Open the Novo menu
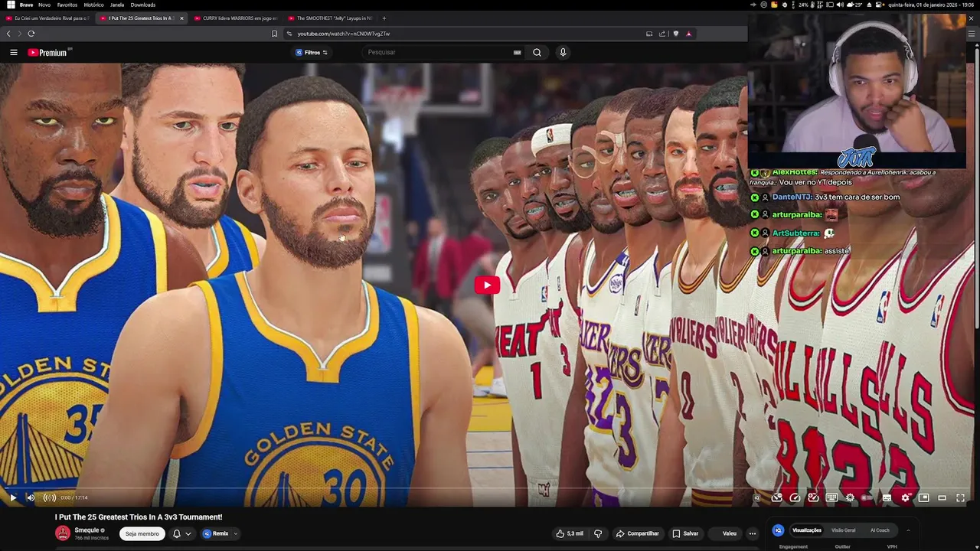Viewport: 980px width, 551px height. (44, 5)
